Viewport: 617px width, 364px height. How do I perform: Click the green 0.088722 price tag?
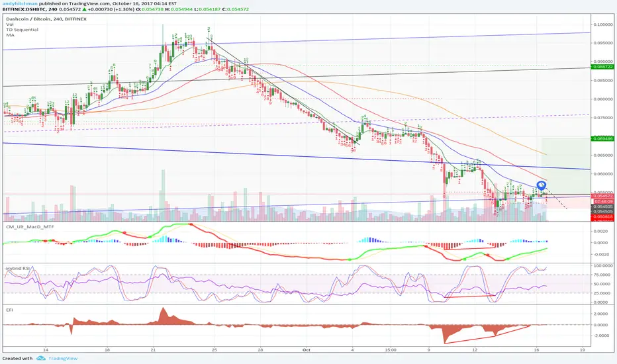(602, 67)
